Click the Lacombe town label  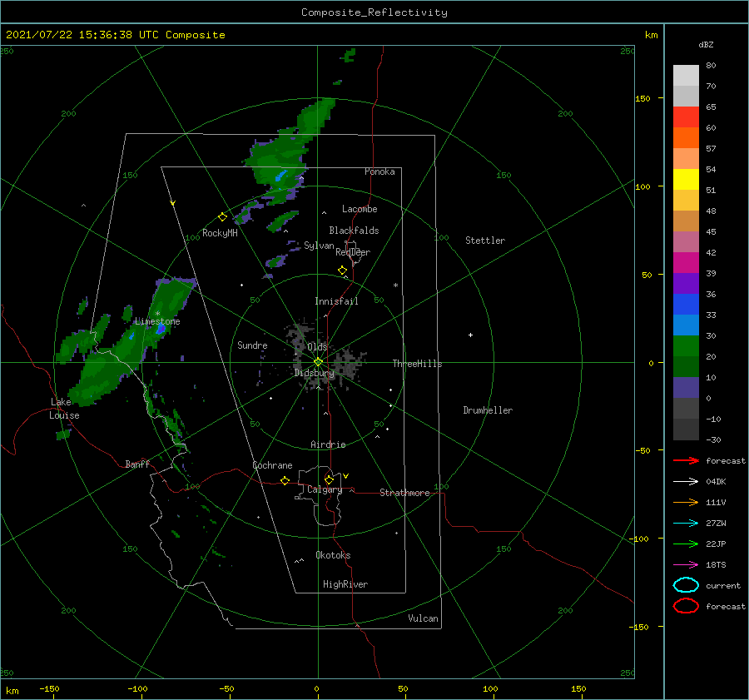pyautogui.click(x=360, y=209)
